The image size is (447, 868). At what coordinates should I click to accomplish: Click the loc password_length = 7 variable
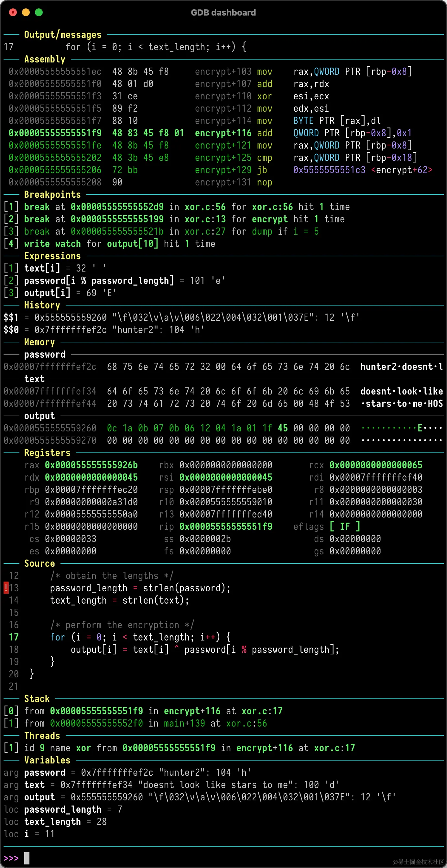(63, 809)
